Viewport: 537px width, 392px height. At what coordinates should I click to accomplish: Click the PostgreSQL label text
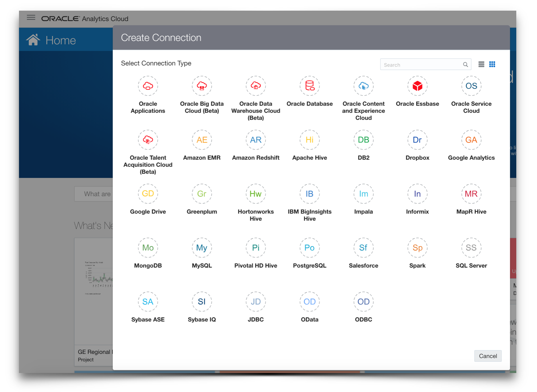310,266
